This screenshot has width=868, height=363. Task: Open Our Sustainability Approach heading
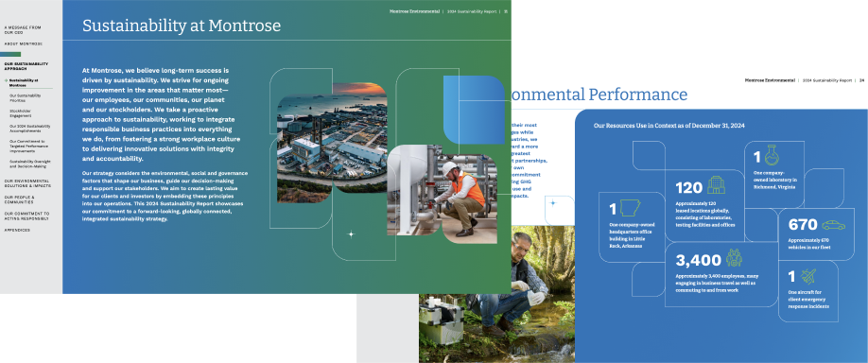click(26, 66)
